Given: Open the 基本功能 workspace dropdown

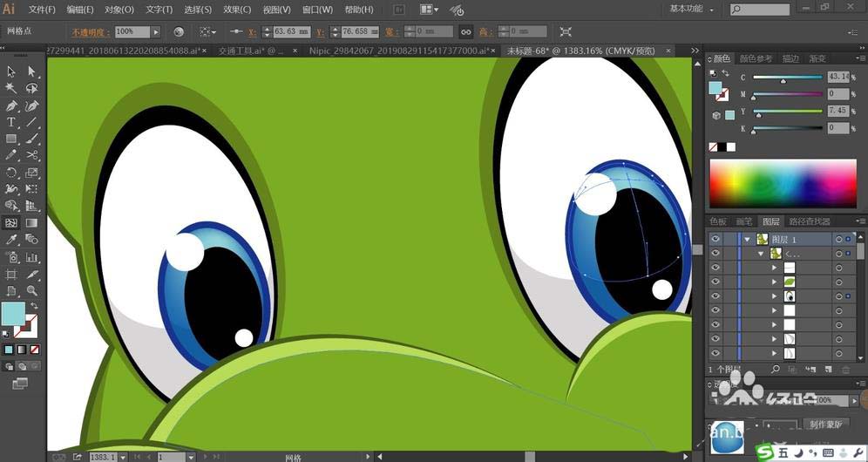Looking at the screenshot, I should point(691,9).
